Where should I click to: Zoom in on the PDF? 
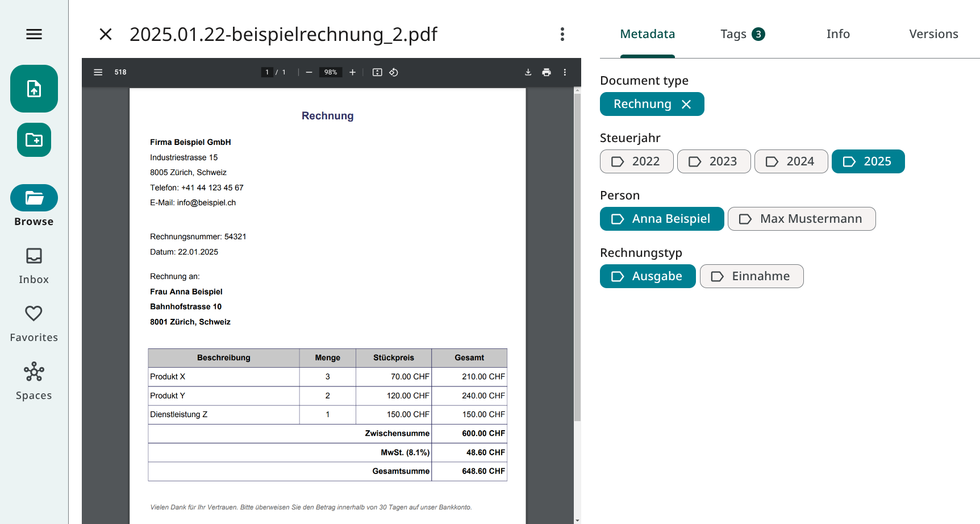353,72
